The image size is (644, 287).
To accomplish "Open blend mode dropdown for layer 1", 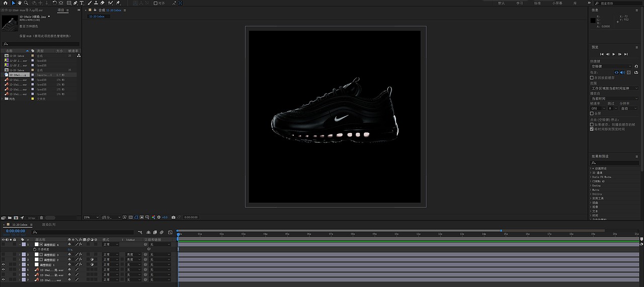I will coord(111,244).
